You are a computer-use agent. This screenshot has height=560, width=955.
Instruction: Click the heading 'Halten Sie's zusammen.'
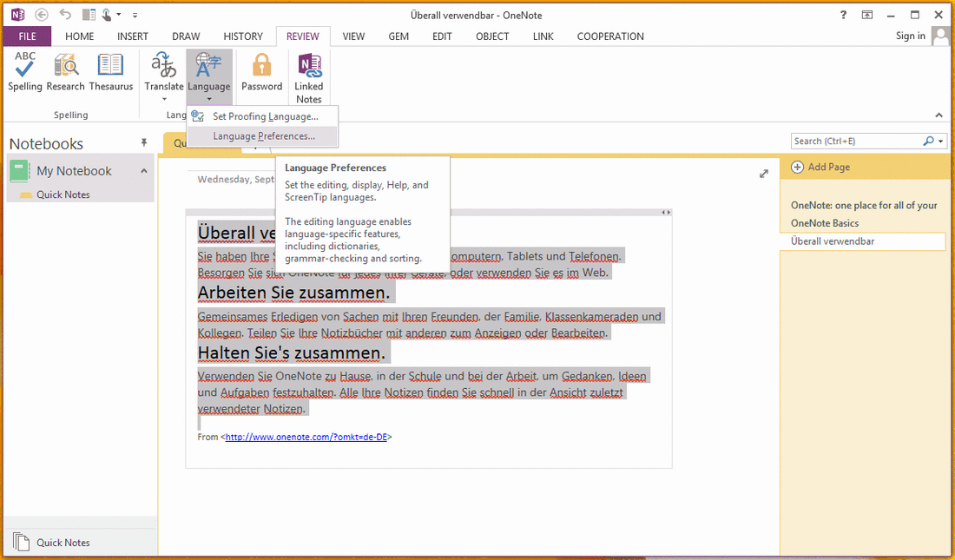click(291, 352)
